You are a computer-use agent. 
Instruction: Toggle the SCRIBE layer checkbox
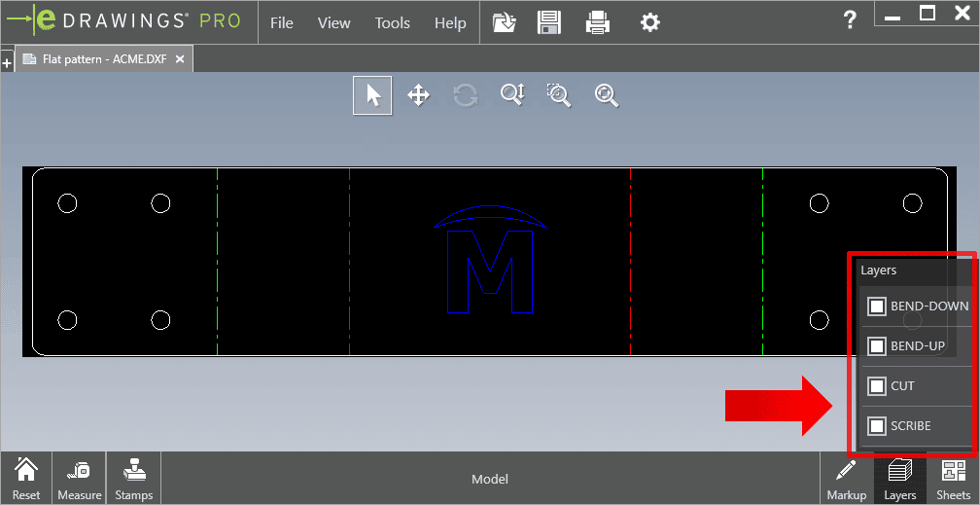tap(877, 425)
